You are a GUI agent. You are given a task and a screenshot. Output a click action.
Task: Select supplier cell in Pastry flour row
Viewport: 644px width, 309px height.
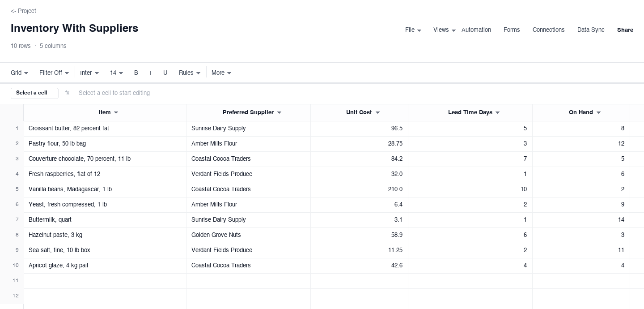(248, 144)
